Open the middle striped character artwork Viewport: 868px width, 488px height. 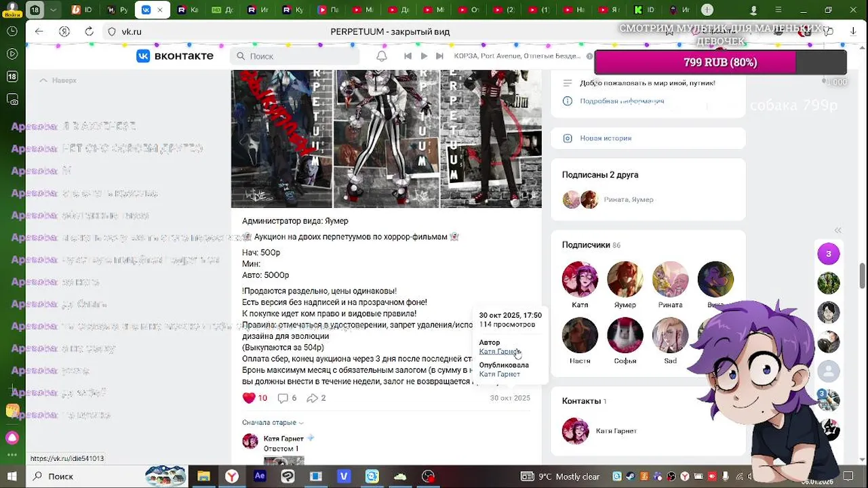pos(387,139)
